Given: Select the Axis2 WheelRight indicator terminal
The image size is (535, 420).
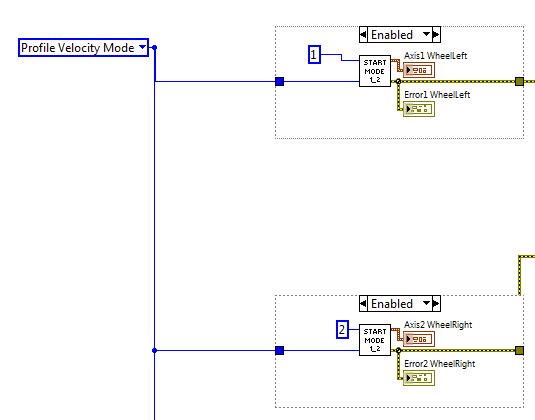Looking at the screenshot, I should point(419,339).
